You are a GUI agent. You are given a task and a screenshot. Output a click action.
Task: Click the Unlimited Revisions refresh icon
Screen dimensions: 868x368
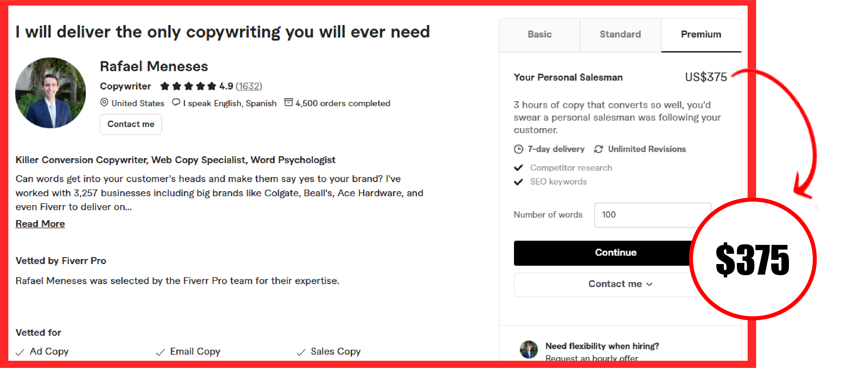(x=598, y=149)
